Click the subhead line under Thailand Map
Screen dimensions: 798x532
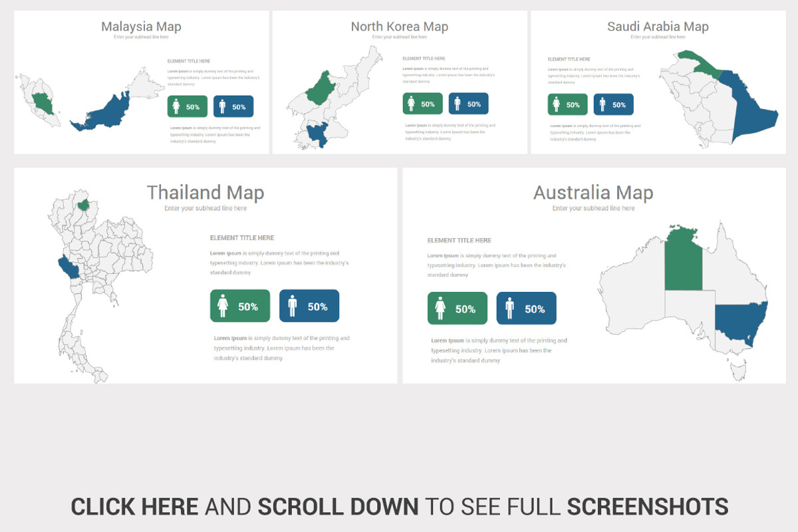pyautogui.click(x=205, y=208)
